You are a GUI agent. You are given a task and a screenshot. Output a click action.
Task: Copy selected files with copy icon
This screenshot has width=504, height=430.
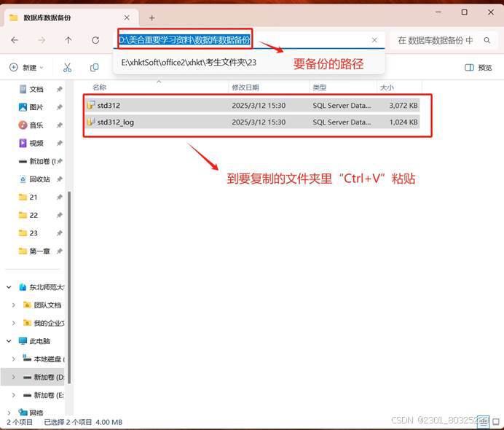[x=94, y=68]
